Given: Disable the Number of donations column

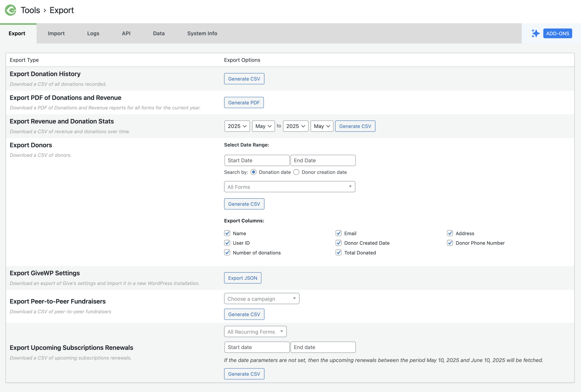Looking at the screenshot, I should pos(227,253).
